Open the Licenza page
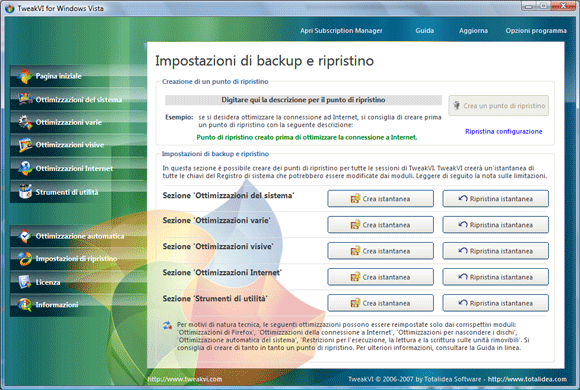 click(x=78, y=282)
